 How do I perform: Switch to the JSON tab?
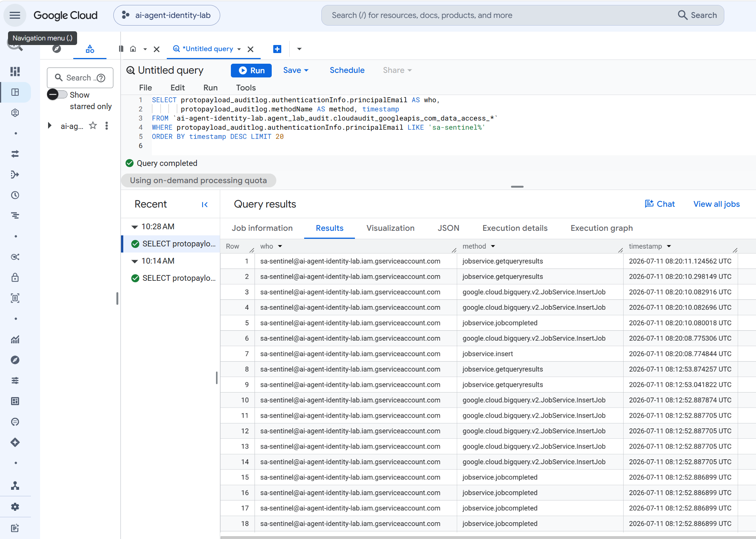[x=448, y=228]
